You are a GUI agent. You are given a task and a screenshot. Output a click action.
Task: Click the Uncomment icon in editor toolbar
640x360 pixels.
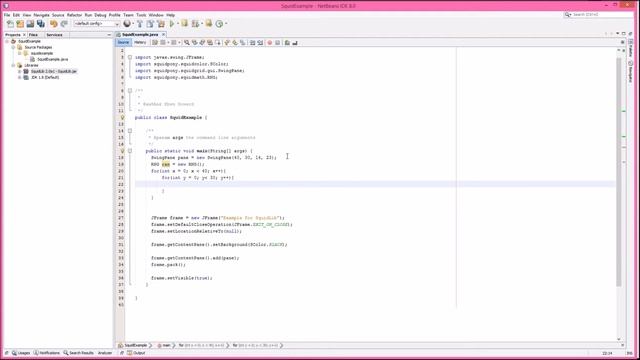pyautogui.click(x=295, y=42)
